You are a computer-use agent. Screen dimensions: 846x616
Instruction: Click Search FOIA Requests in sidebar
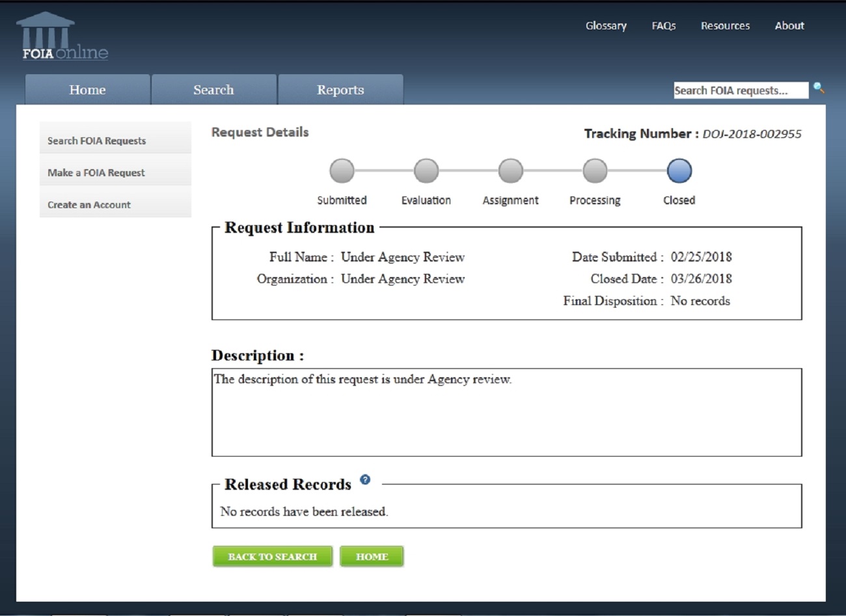pos(96,141)
